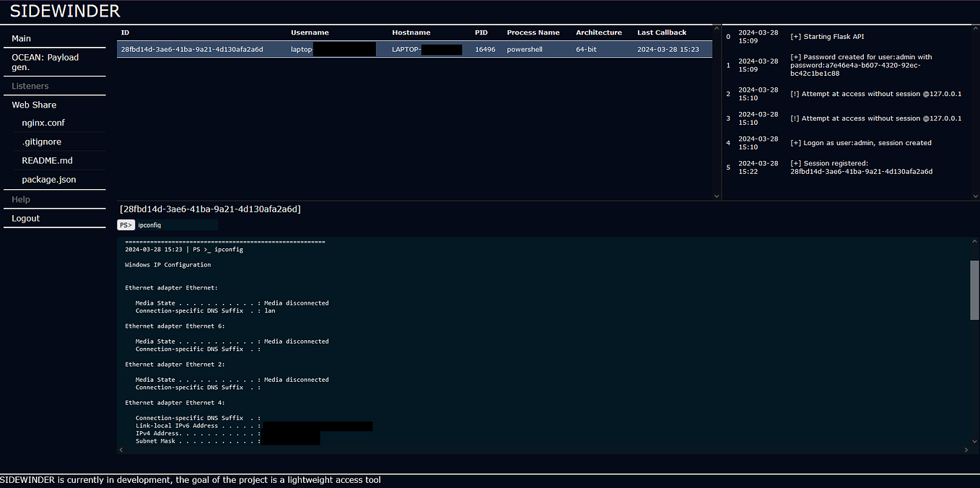Open the .gitignore file
Screen dimensions: 980x488
[x=40, y=141]
